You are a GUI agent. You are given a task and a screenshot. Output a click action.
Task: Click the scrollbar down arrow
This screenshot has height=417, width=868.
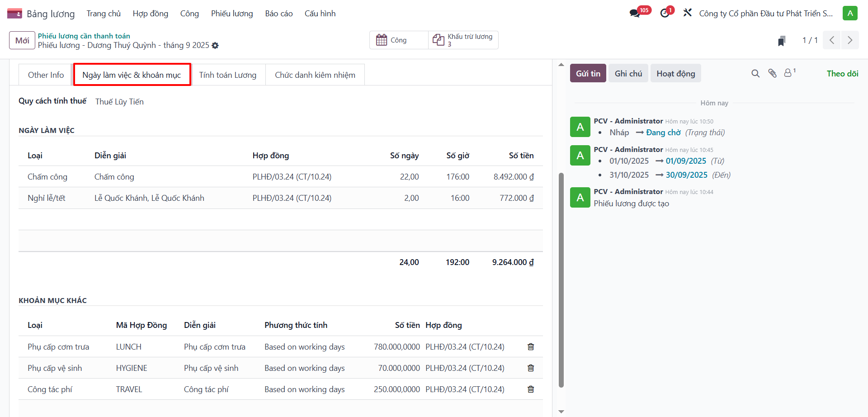(x=561, y=412)
